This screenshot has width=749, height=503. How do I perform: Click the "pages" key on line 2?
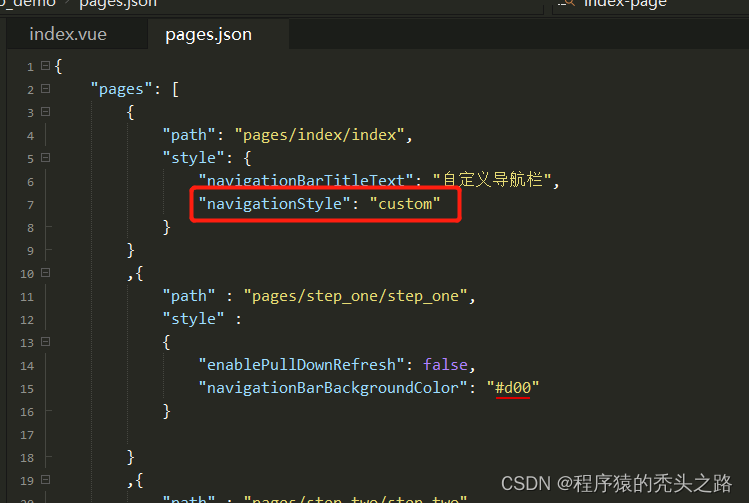pos(121,89)
